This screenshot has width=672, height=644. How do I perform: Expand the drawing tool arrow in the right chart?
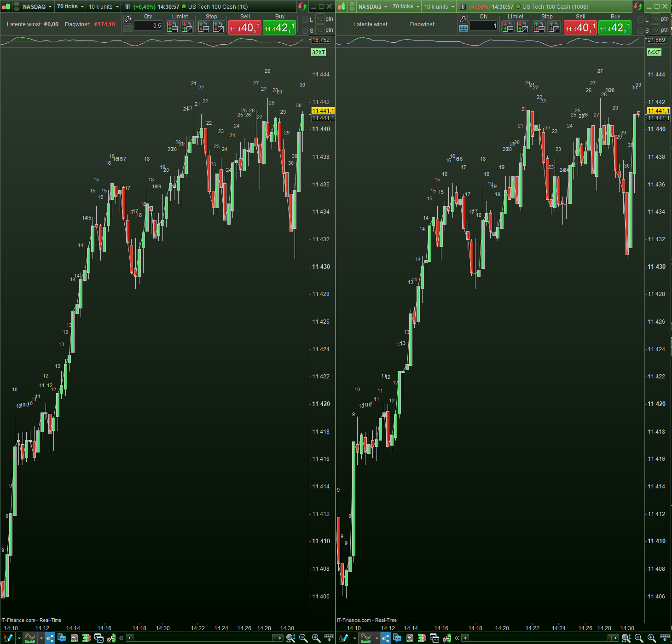(x=354, y=638)
